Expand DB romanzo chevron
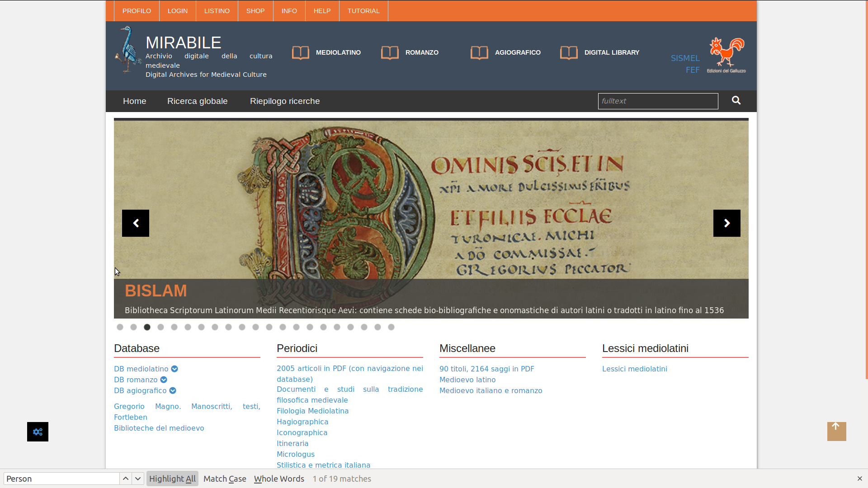The width and height of the screenshot is (868, 488). click(x=164, y=380)
